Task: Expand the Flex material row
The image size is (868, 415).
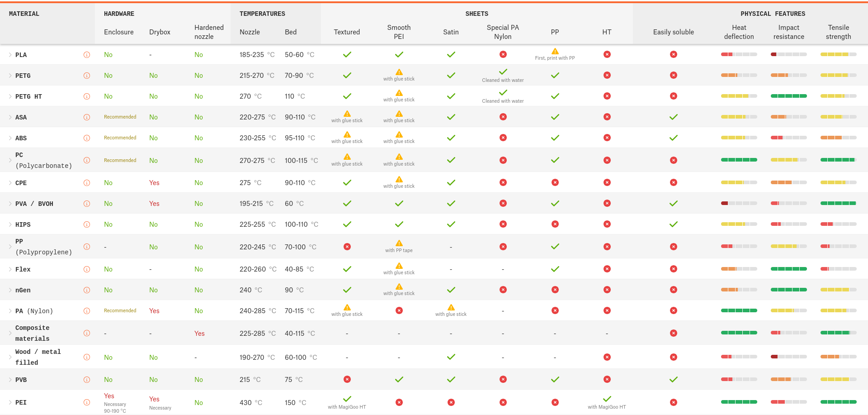Action: click(10, 269)
